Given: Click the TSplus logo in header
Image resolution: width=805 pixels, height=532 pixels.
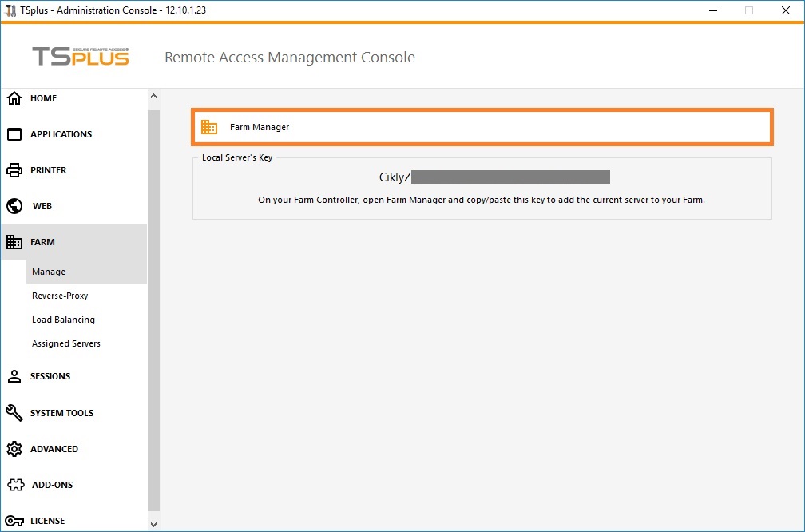Looking at the screenshot, I should coord(80,57).
